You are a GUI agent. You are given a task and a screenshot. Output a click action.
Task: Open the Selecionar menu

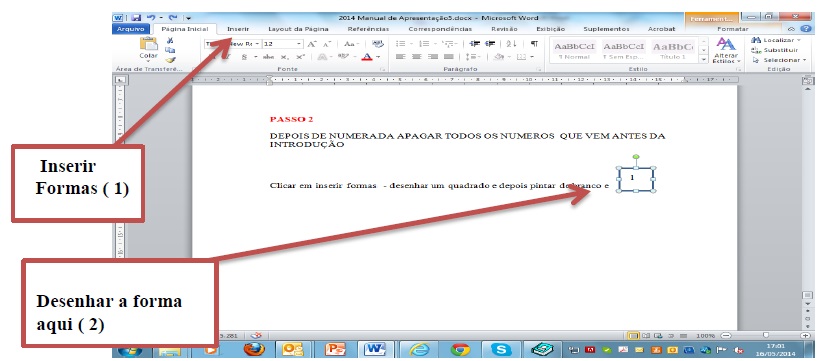778,60
